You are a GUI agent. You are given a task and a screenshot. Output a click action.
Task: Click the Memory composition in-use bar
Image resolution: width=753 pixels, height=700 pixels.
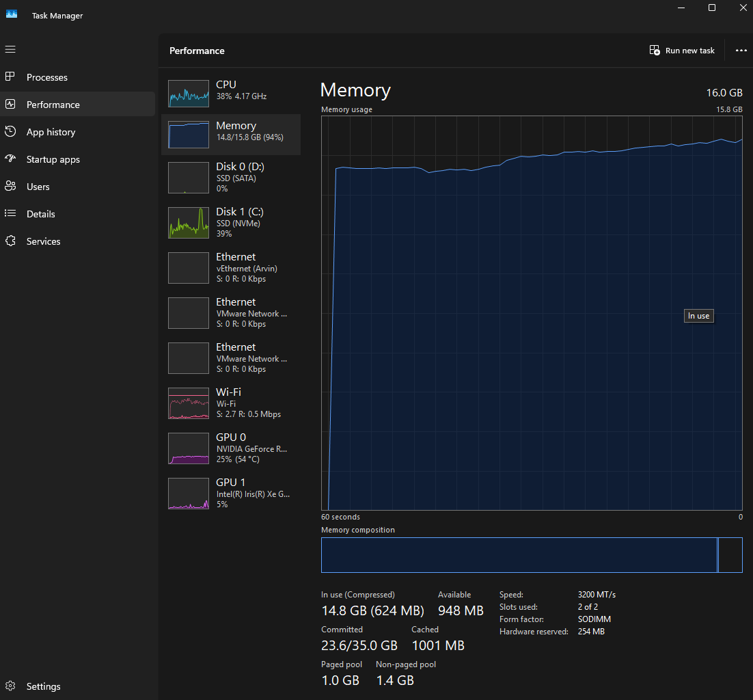point(519,555)
